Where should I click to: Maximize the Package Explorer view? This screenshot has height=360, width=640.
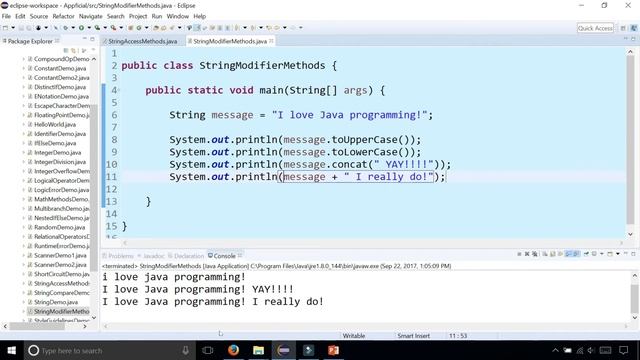click(x=92, y=39)
